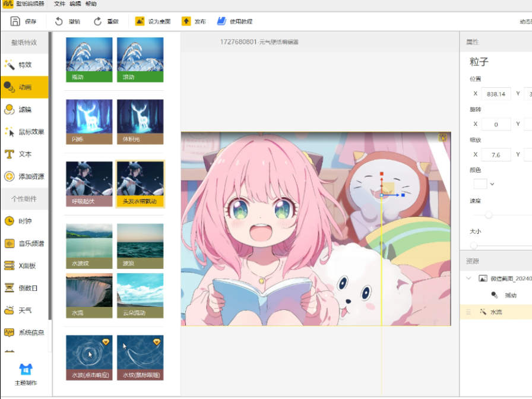Undo with the 撤销 icon
The height and width of the screenshot is (399, 532).
coord(59,21)
